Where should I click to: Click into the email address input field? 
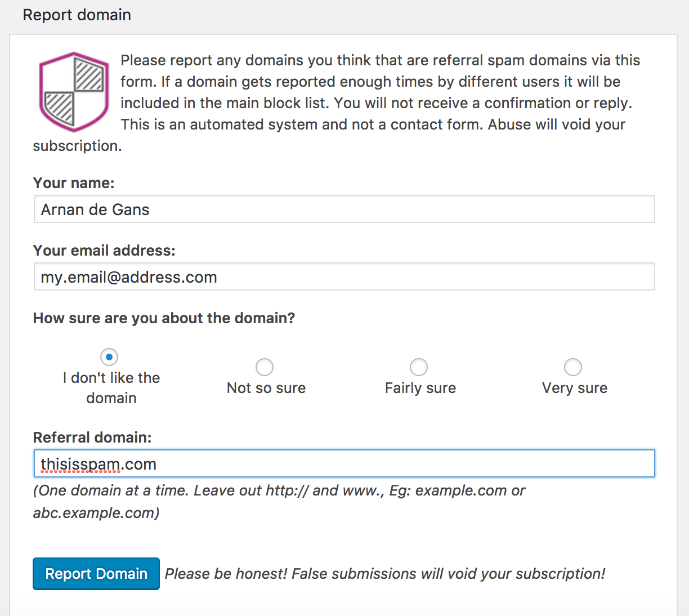(x=344, y=277)
